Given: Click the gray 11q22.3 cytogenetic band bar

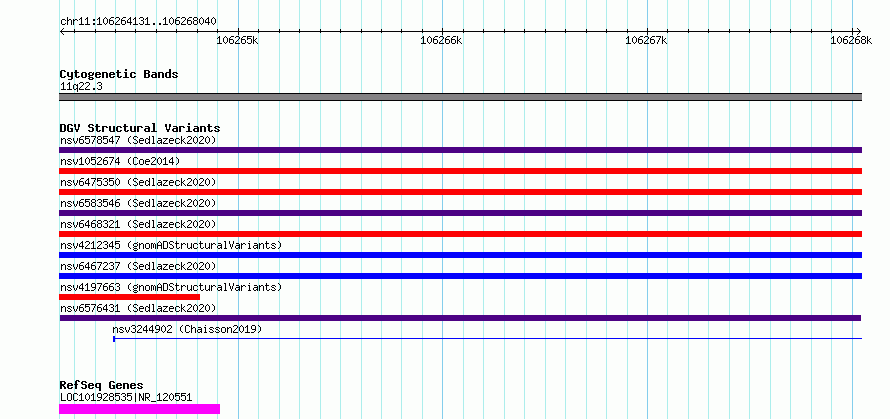Looking at the screenshot, I should coord(460,97).
